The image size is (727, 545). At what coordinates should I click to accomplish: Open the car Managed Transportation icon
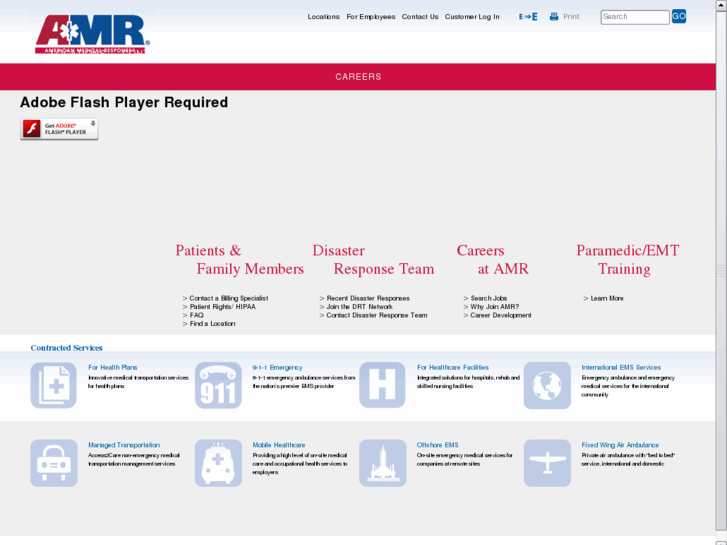click(54, 463)
